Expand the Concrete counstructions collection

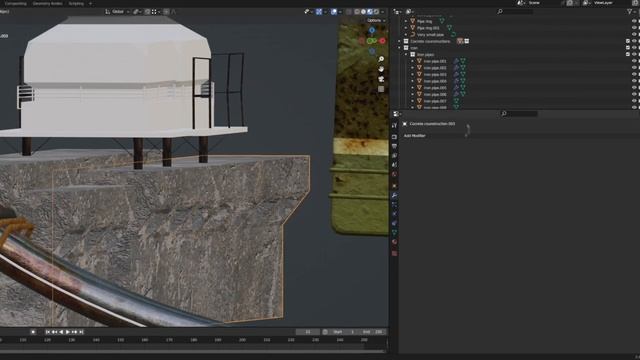[x=400, y=41]
